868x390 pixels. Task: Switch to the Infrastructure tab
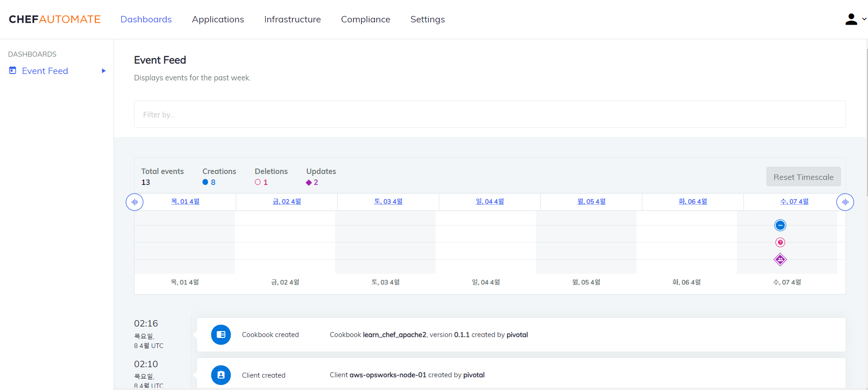[x=292, y=19]
